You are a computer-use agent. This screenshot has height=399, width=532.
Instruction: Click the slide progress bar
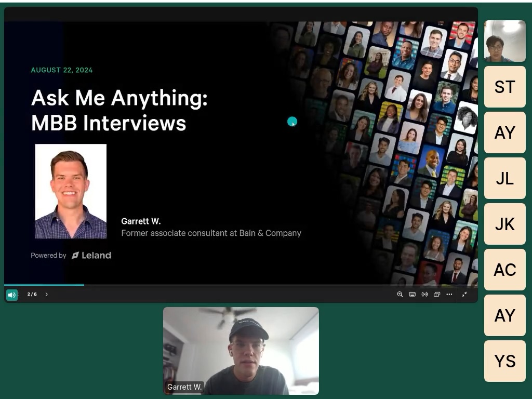tap(241, 285)
